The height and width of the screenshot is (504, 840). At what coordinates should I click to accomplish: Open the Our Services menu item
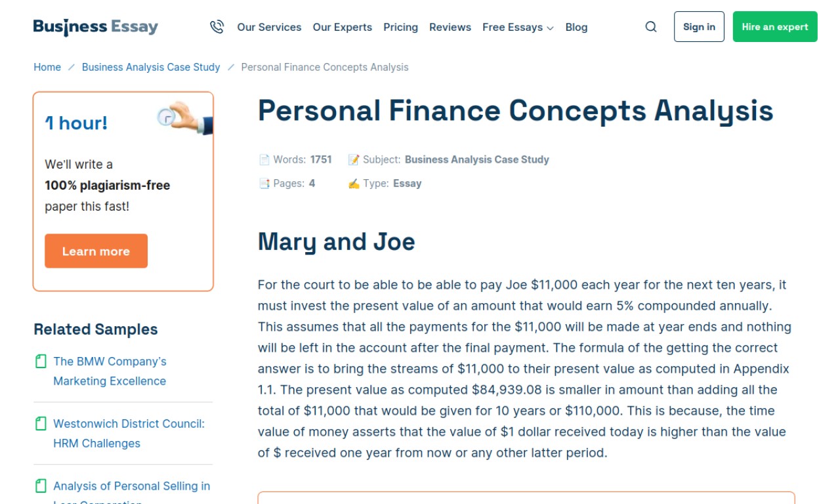point(269,27)
